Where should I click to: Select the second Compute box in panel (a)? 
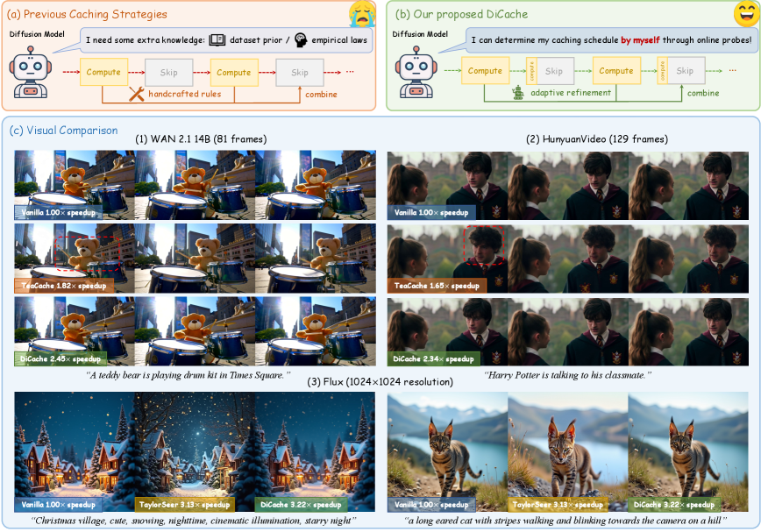pos(234,72)
